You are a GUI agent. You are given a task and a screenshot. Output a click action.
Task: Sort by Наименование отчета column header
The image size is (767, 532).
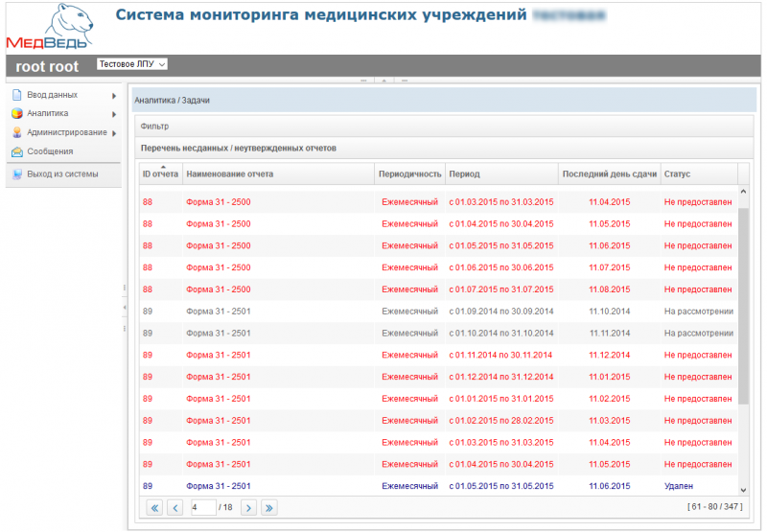click(x=278, y=174)
